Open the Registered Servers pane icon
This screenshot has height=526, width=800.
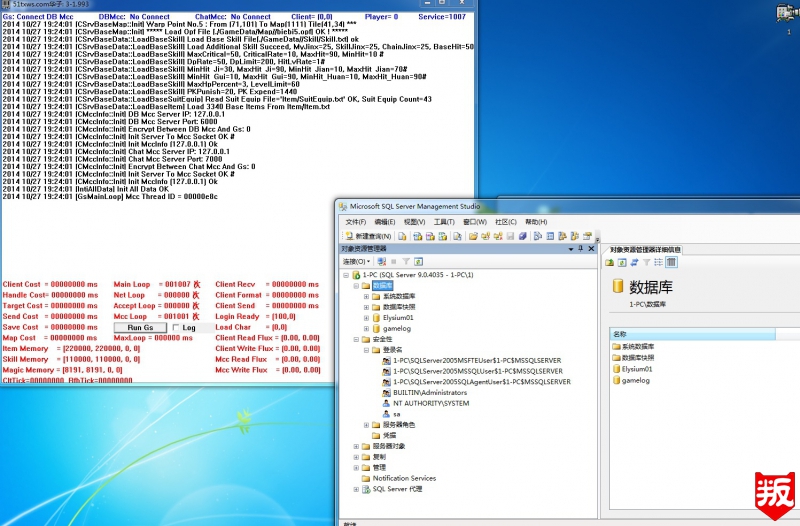pos(537,236)
